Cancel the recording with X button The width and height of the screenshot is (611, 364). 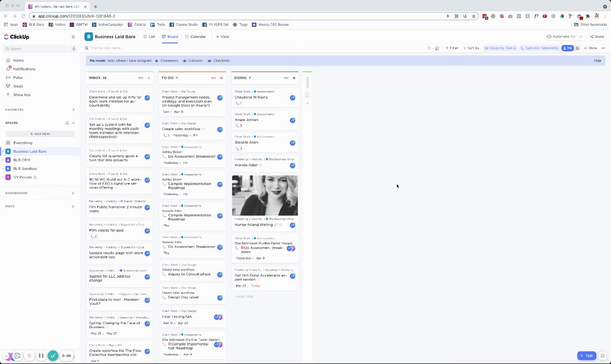tap(29, 356)
